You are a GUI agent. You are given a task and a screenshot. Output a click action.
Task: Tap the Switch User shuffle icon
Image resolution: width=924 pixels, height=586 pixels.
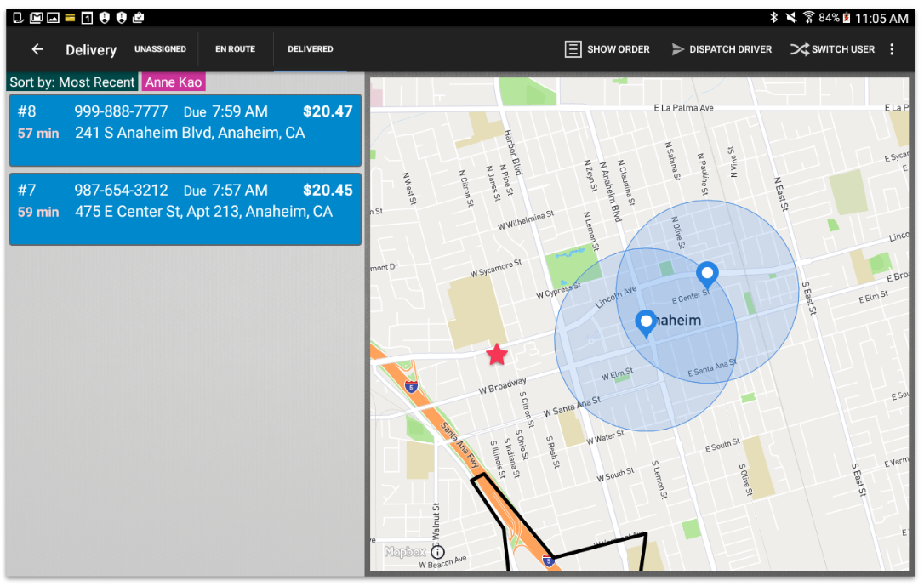[799, 49]
